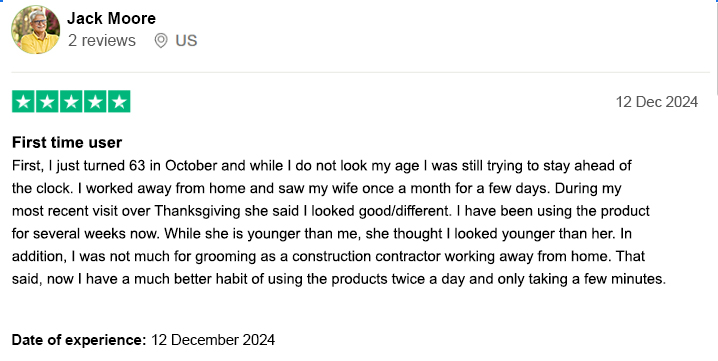Click the line about construction contractor
This screenshot has height=361, width=718.
pos(328,256)
